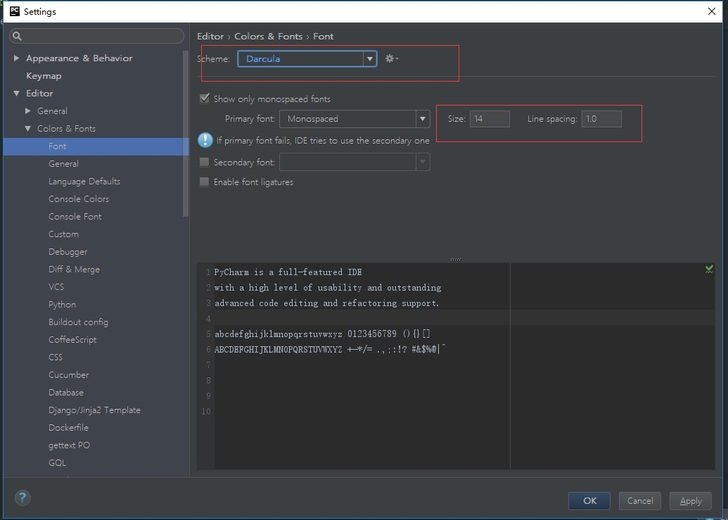Image resolution: width=728 pixels, height=520 pixels.
Task: Open Diff & Merge settings
Action: pyautogui.click(x=74, y=270)
